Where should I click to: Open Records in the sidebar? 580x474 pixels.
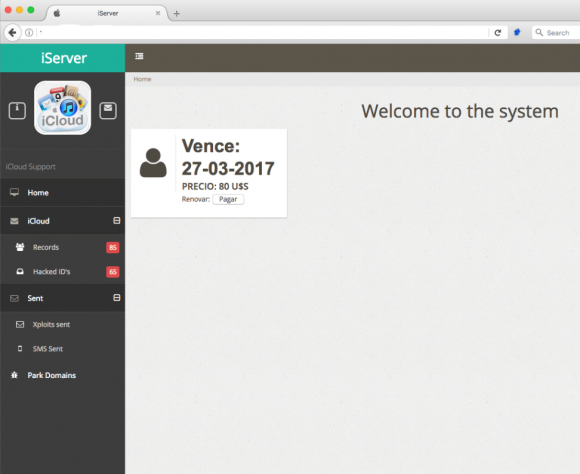(x=63, y=247)
